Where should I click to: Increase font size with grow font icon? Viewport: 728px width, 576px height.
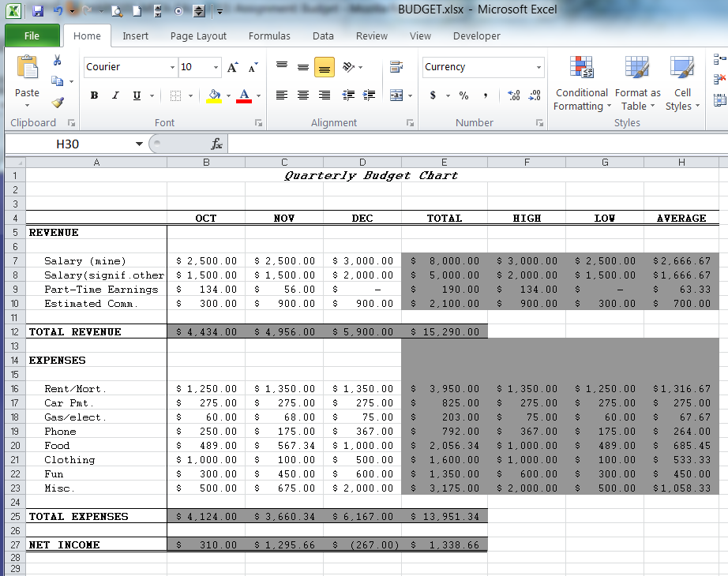point(233,67)
